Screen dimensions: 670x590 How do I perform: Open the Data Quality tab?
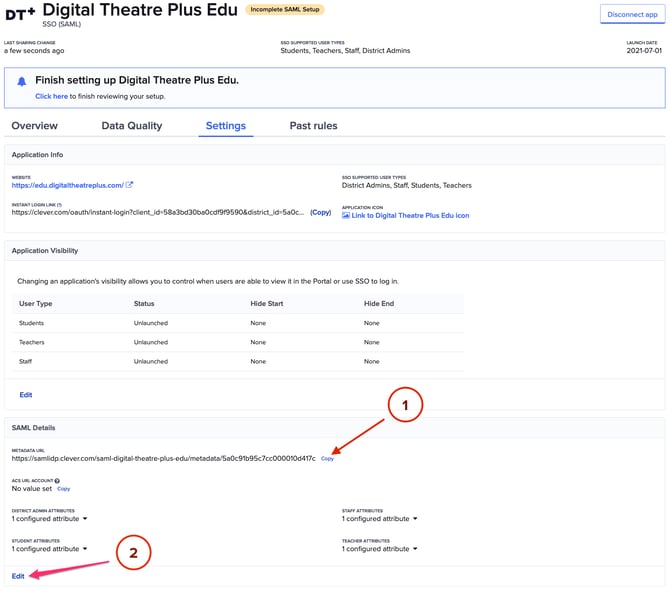coord(132,126)
